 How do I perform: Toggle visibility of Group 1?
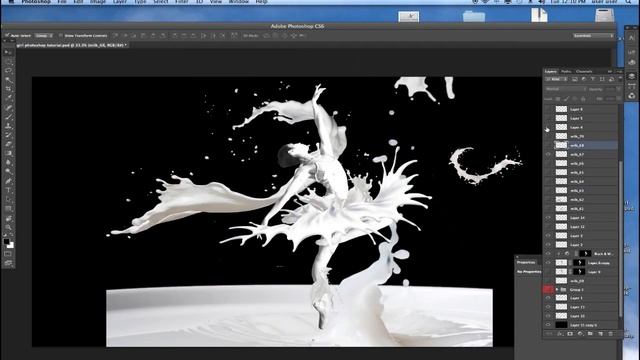[548, 289]
